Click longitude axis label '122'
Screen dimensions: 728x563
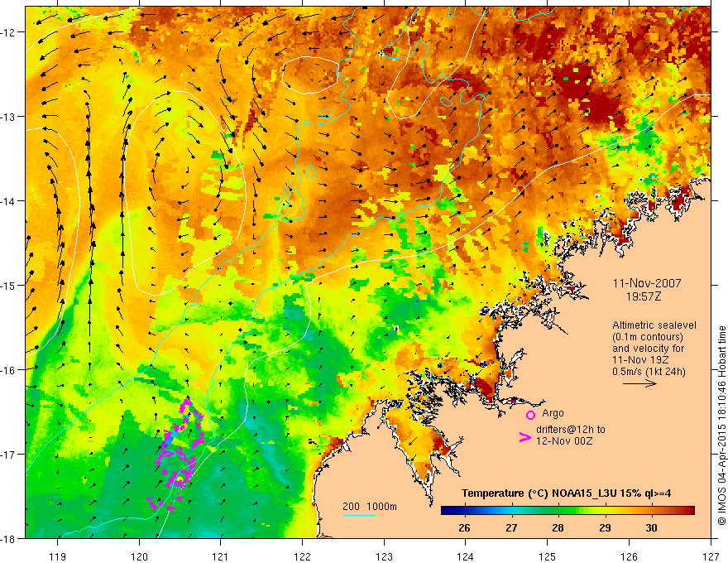click(x=302, y=556)
